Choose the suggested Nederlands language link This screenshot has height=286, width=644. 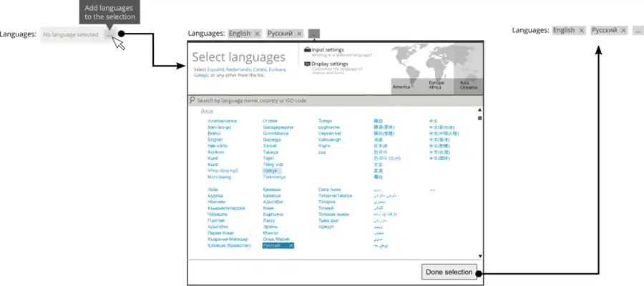click(239, 69)
